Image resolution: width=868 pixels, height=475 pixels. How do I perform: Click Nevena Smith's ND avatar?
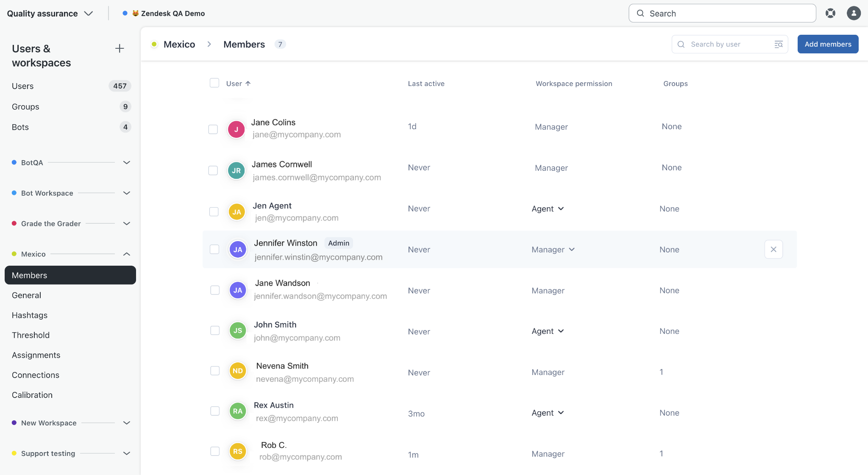[238, 371]
